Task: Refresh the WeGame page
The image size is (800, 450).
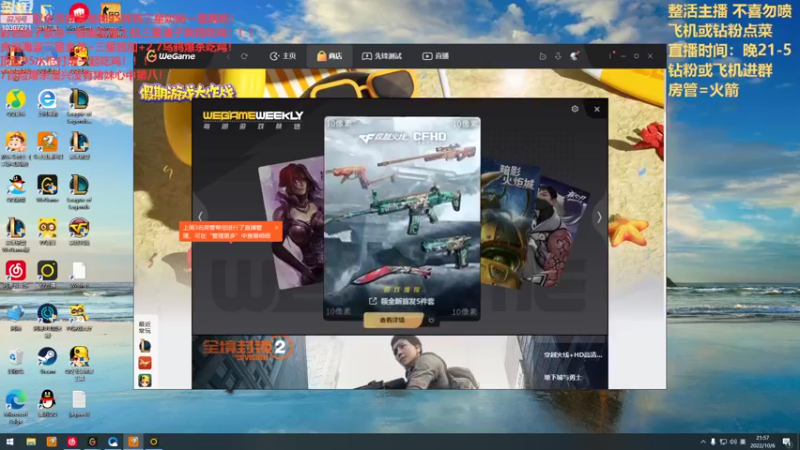Action: (244, 56)
